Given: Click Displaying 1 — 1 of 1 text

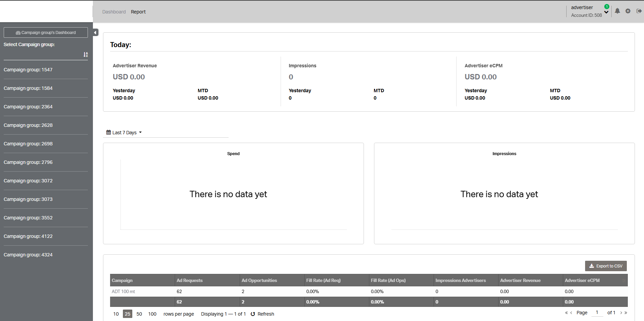Looking at the screenshot, I should [x=223, y=314].
